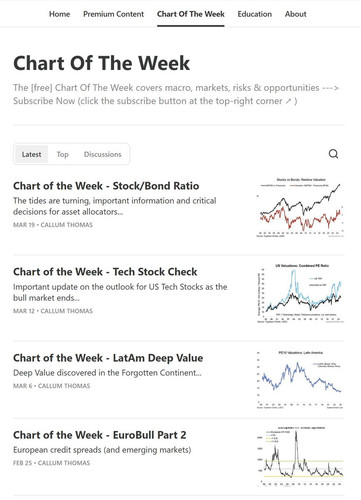Open the Home nav tab
This screenshot has height=500, width=361.
pyautogui.click(x=59, y=14)
